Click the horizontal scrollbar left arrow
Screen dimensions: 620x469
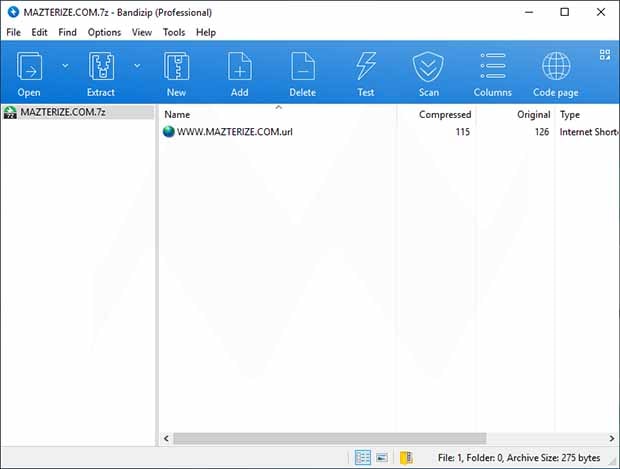coord(166,438)
